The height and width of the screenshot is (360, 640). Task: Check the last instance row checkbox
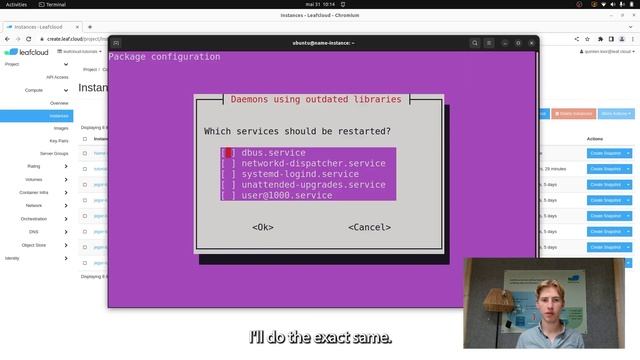pos(85,263)
